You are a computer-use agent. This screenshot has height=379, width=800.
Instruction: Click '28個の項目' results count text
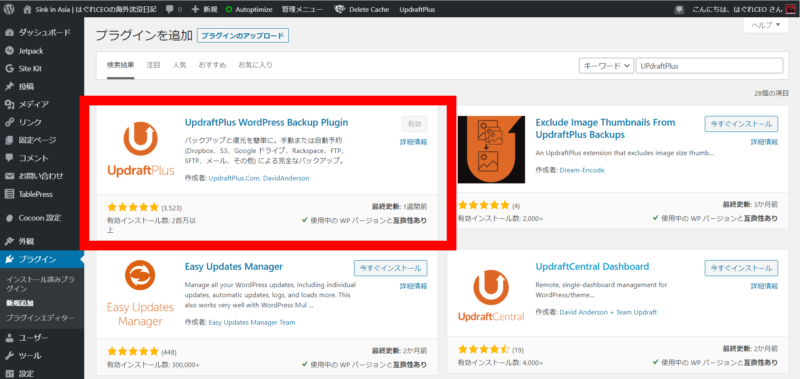(x=771, y=93)
